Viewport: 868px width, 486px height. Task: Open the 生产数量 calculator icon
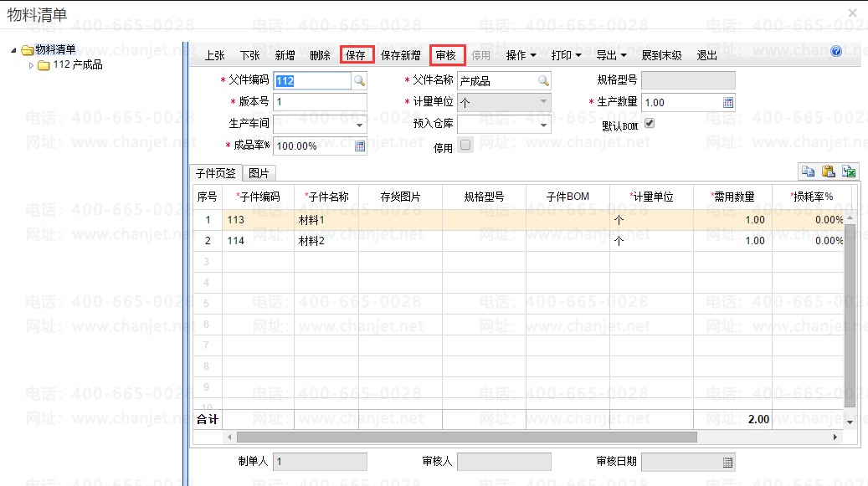(x=728, y=102)
